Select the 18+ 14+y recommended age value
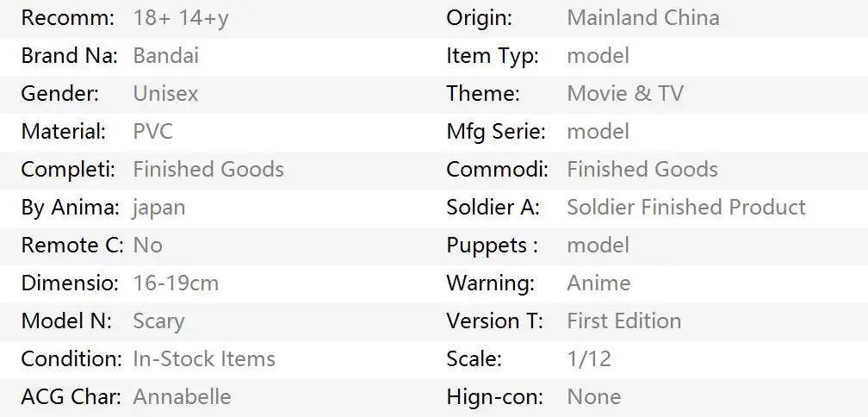This screenshot has height=417, width=868. tap(181, 18)
